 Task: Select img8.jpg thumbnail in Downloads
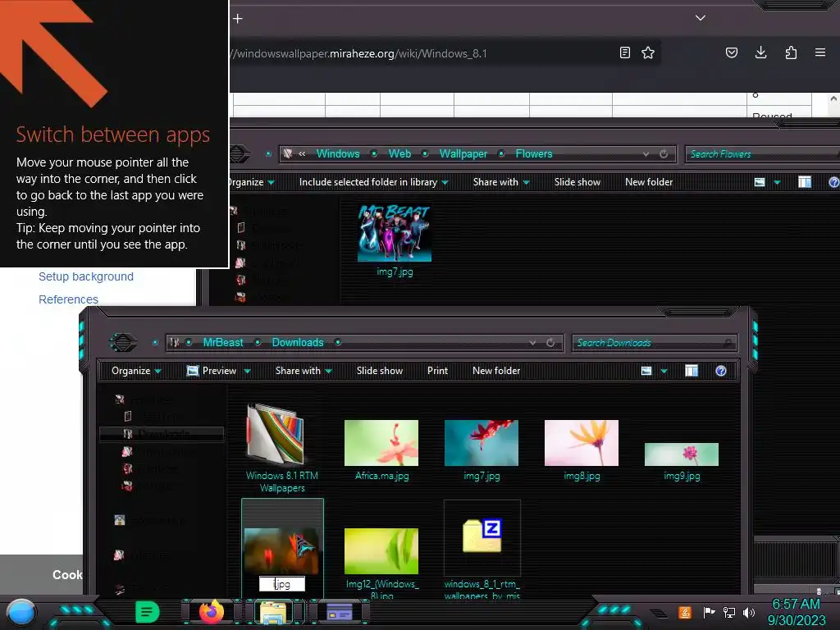point(582,442)
